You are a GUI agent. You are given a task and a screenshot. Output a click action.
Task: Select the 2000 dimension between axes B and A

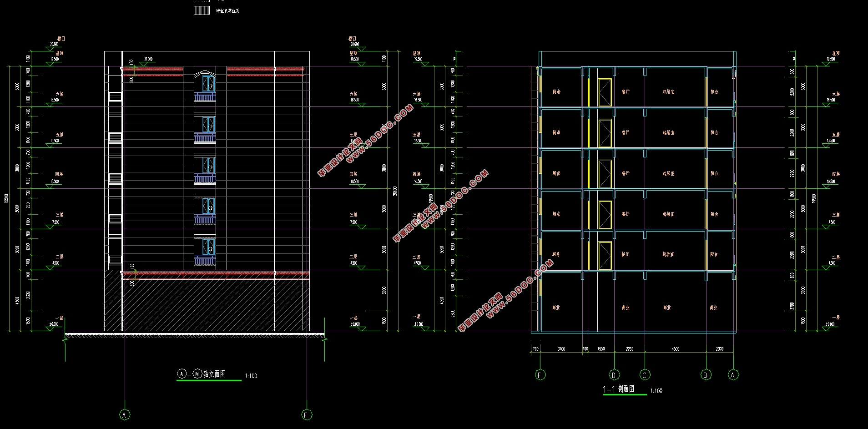point(719,349)
